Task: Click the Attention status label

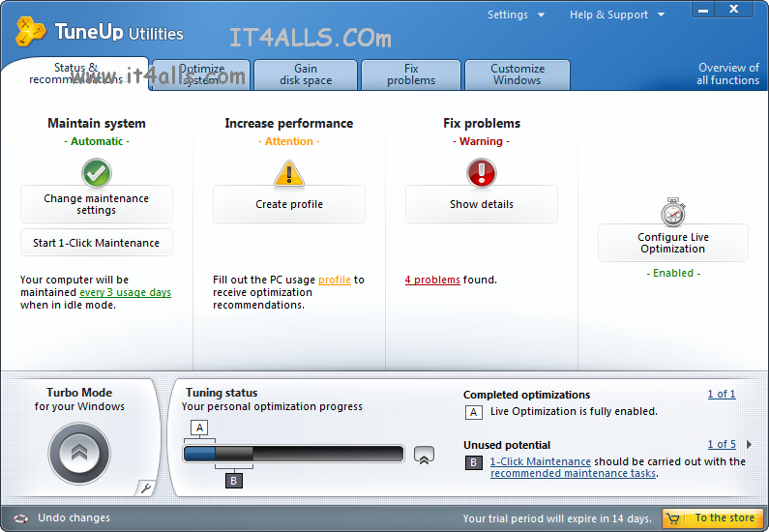Action: pos(289,141)
